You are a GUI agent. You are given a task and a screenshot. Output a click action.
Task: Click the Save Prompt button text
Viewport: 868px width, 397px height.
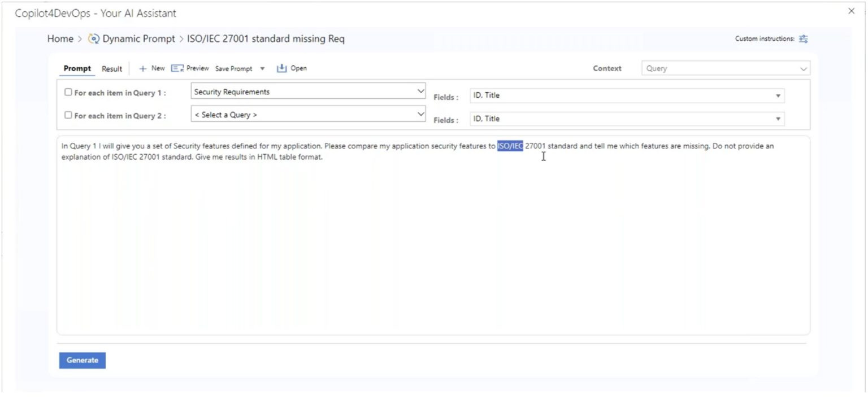coord(233,69)
